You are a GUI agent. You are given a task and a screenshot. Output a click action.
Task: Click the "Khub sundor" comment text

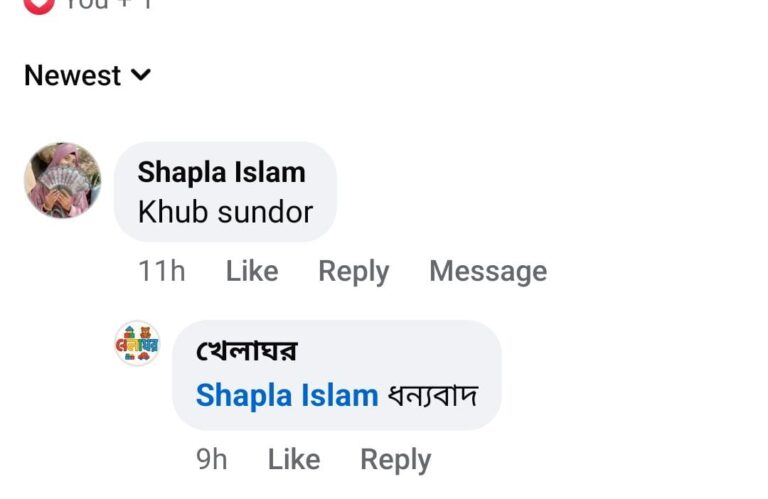[x=225, y=212]
